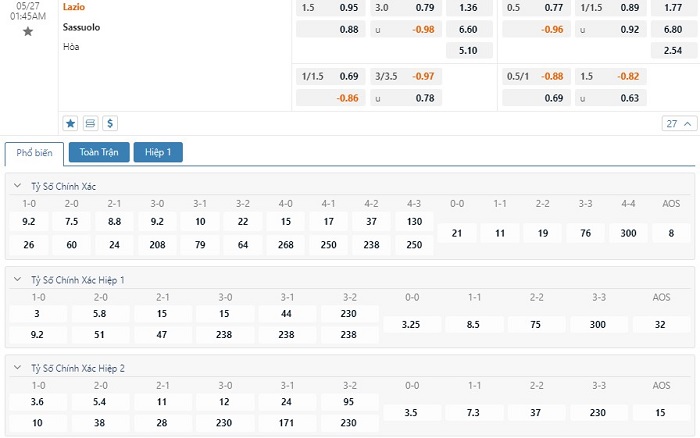This screenshot has height=438, width=700.
Task: Select the Phổ biến tab
Action: [34, 153]
